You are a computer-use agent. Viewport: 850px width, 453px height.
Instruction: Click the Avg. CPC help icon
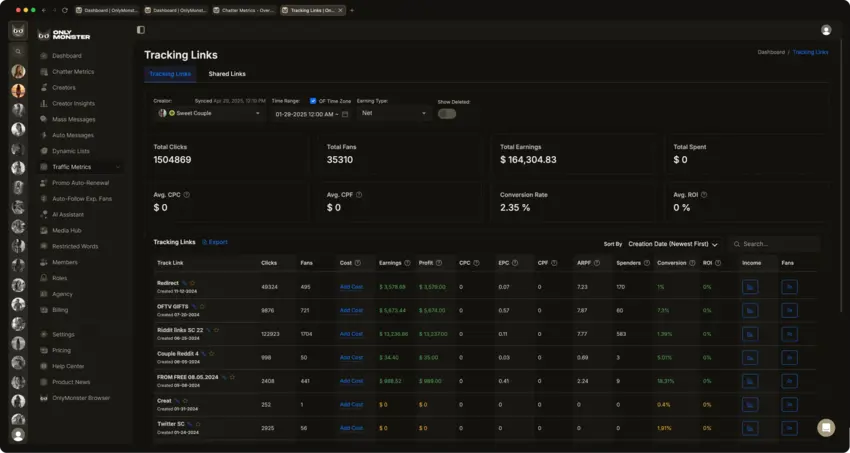click(186, 195)
